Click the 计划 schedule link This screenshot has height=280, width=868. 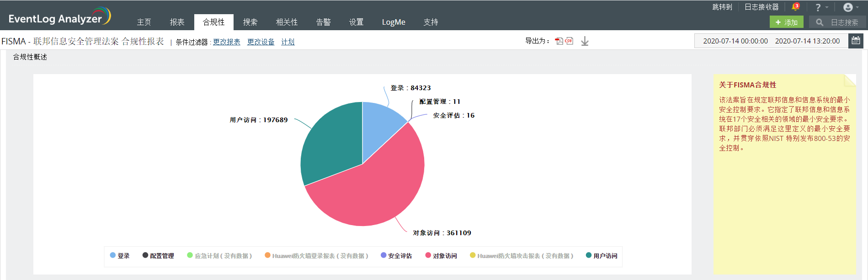pyautogui.click(x=288, y=42)
